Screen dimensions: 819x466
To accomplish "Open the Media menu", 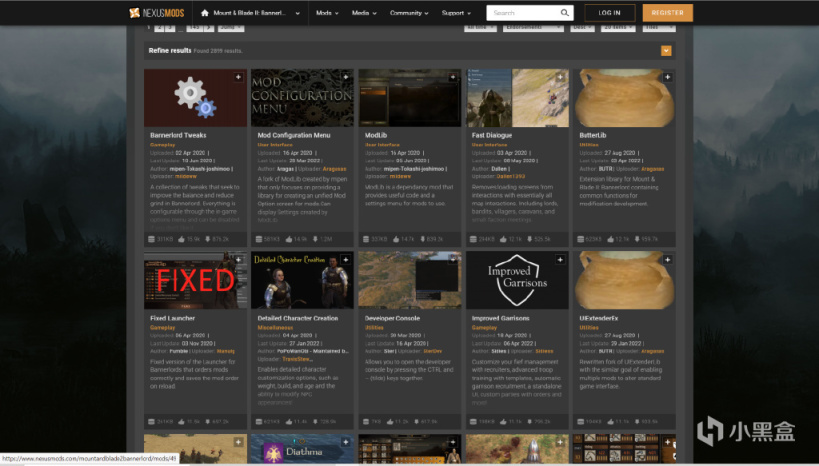I will point(364,13).
